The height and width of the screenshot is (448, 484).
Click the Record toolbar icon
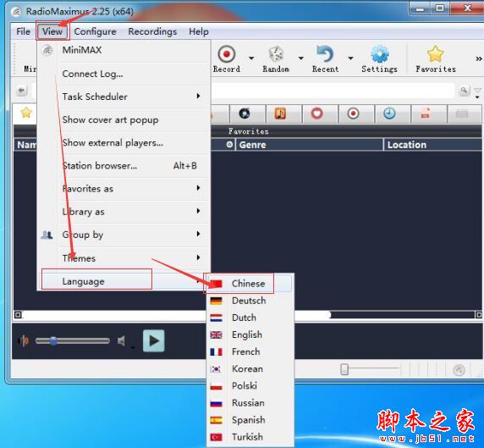tap(226, 58)
